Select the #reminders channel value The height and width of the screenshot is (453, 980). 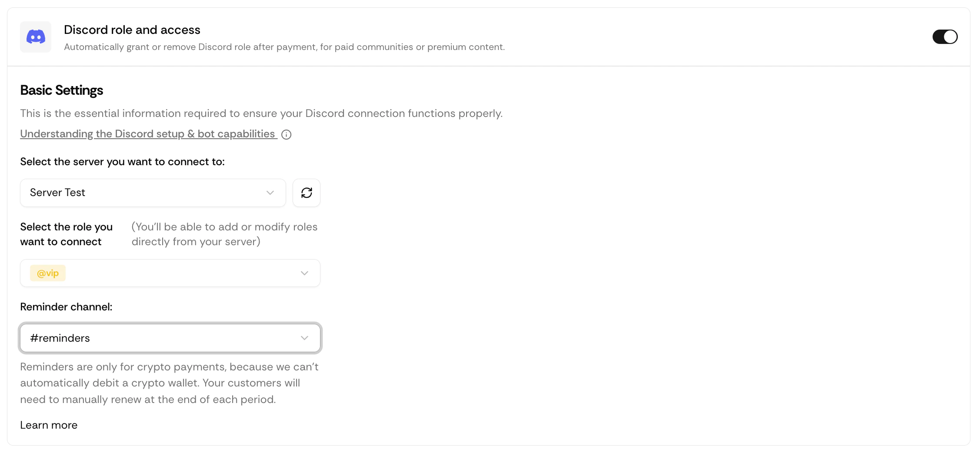60,338
